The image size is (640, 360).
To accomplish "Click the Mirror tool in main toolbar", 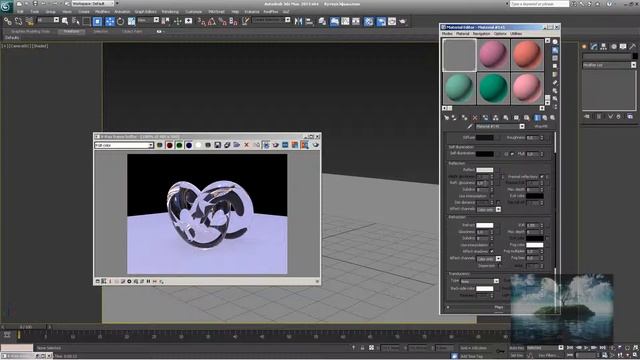I will (299, 21).
